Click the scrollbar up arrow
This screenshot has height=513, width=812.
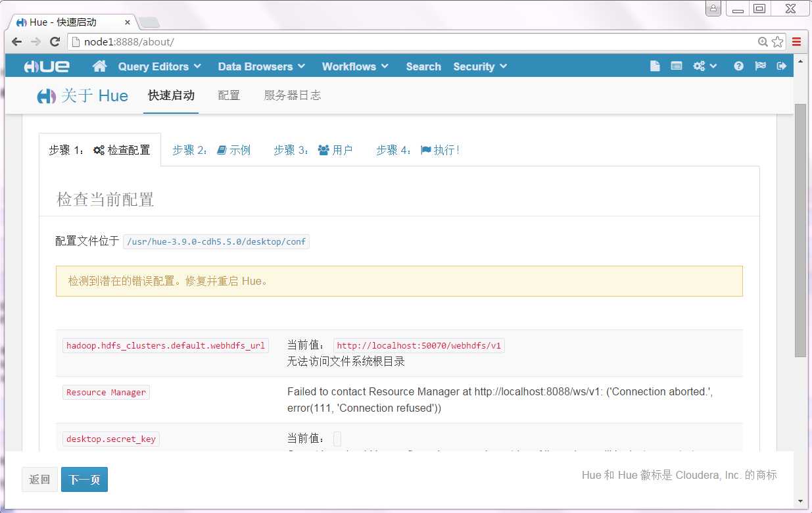pos(800,61)
